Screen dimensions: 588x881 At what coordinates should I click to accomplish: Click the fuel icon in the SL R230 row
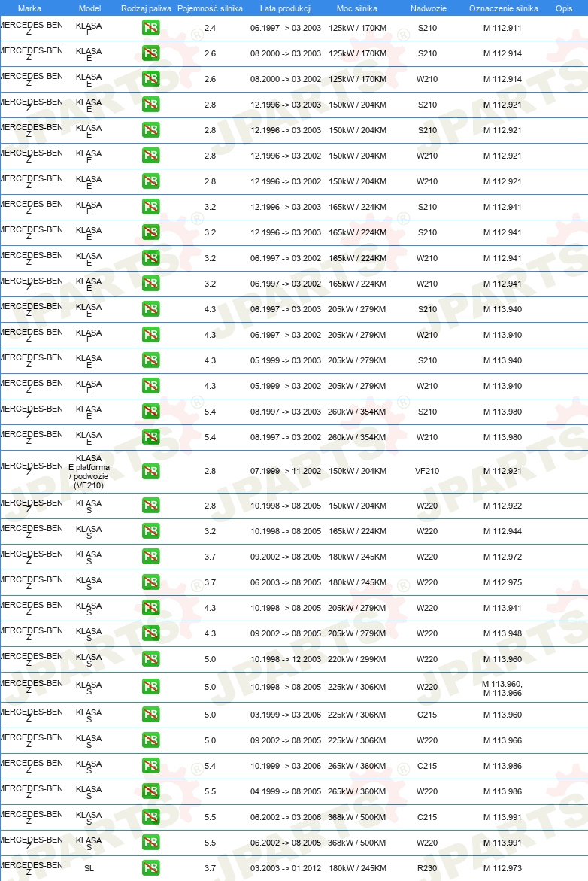point(150,868)
